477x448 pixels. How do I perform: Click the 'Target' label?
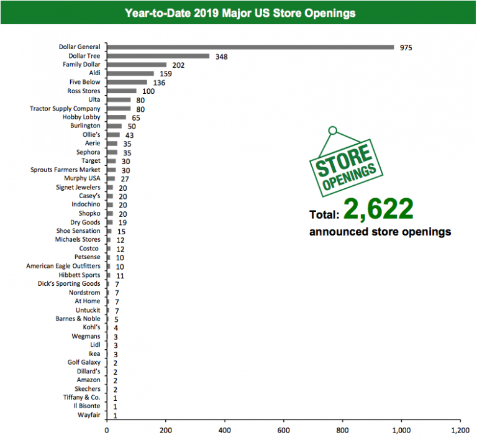pos(91,161)
